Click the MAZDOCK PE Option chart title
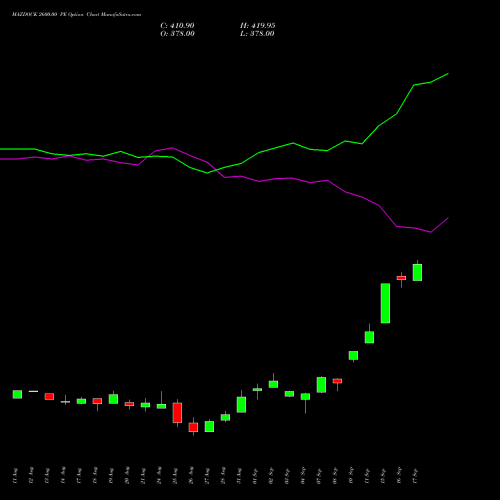 [x=77, y=15]
